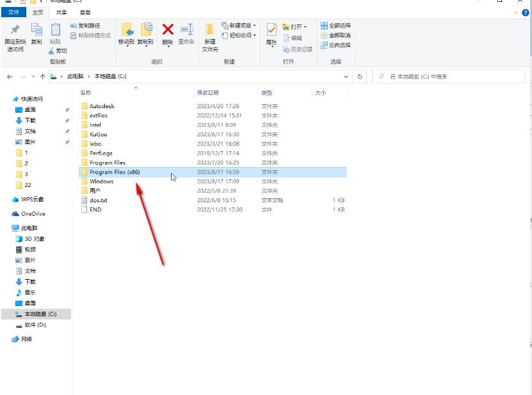Refresh the current folder view

click(360, 77)
